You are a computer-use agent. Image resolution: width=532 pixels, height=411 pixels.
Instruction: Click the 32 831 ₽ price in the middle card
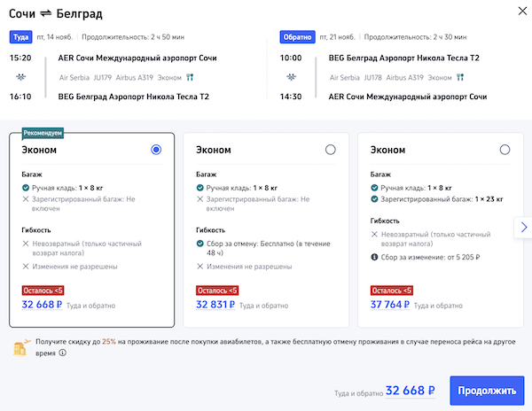(217, 305)
